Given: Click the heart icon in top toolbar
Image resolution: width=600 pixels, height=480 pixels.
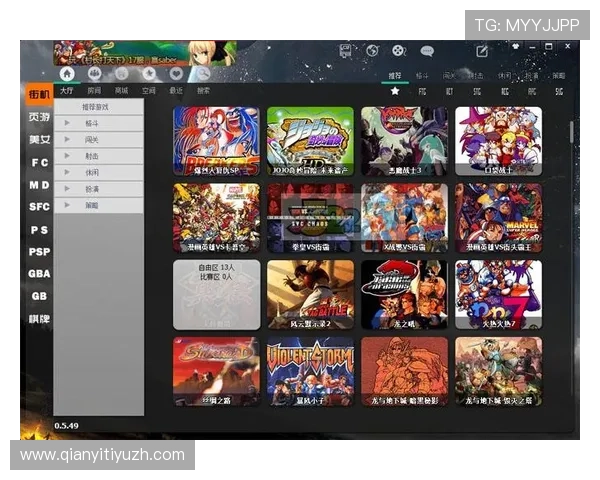Looking at the screenshot, I should point(176,73).
